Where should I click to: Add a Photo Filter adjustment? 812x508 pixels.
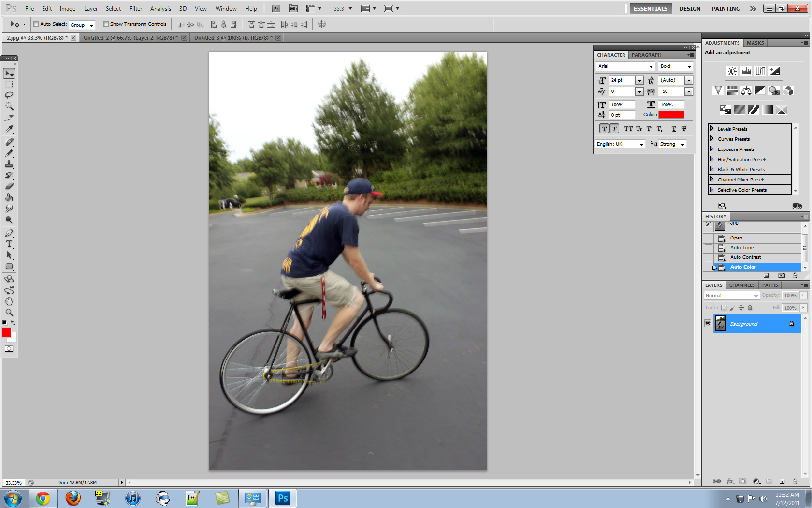[x=774, y=90]
